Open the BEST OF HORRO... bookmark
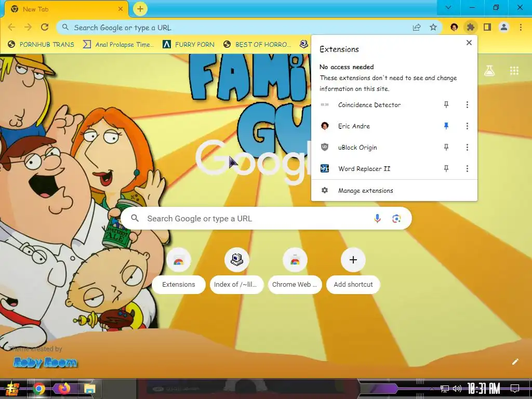Screen dimensions: 532x399 (x=258, y=45)
